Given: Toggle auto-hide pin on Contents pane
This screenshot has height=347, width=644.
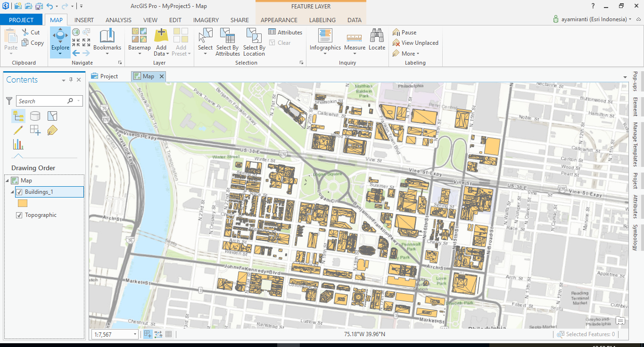Looking at the screenshot, I should coord(71,80).
